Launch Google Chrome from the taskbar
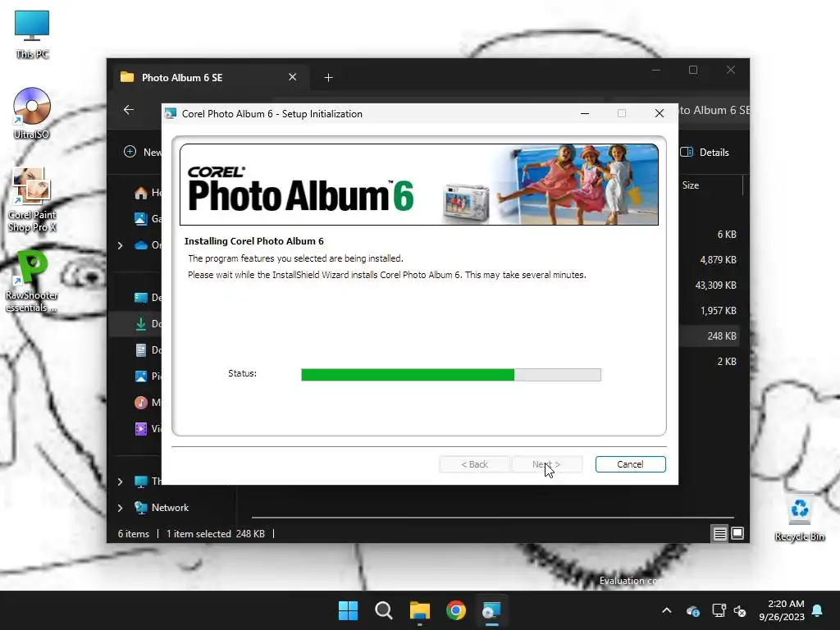Viewport: 840px width, 630px height. coord(456,610)
